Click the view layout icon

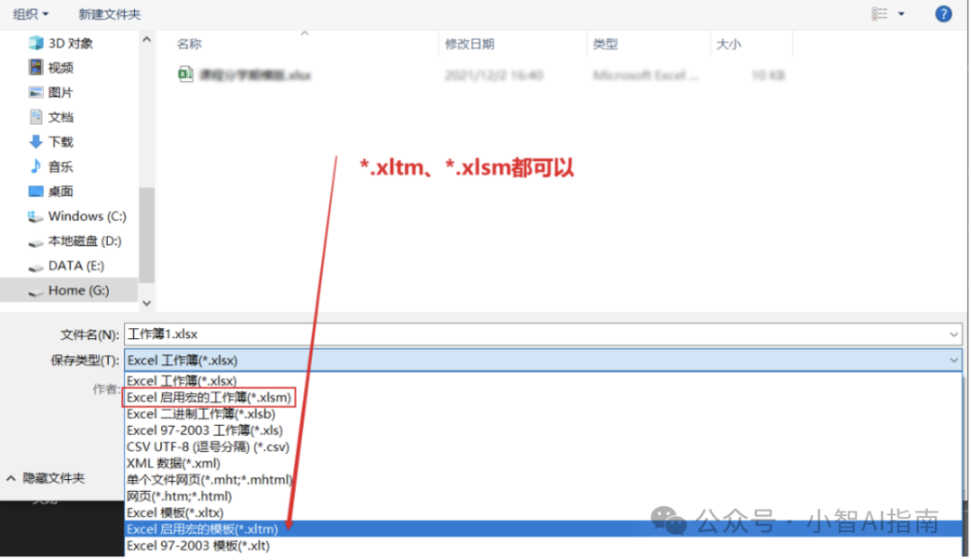(879, 13)
